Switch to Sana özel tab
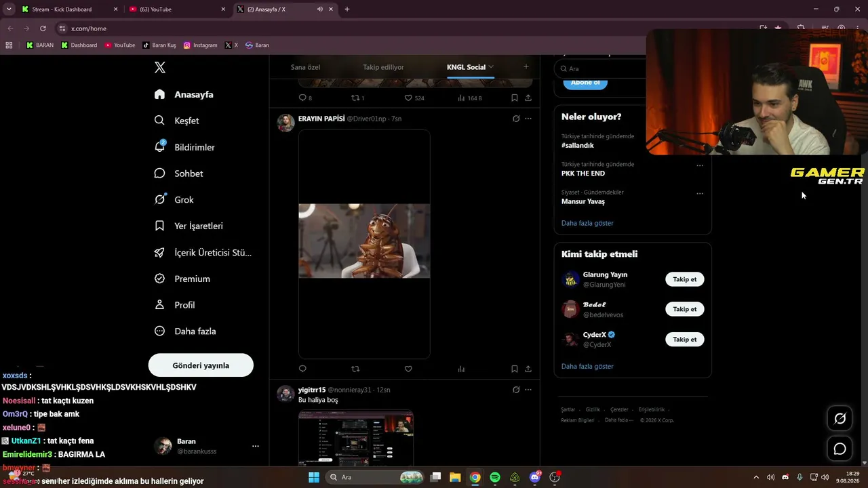The height and width of the screenshot is (488, 868). (305, 67)
